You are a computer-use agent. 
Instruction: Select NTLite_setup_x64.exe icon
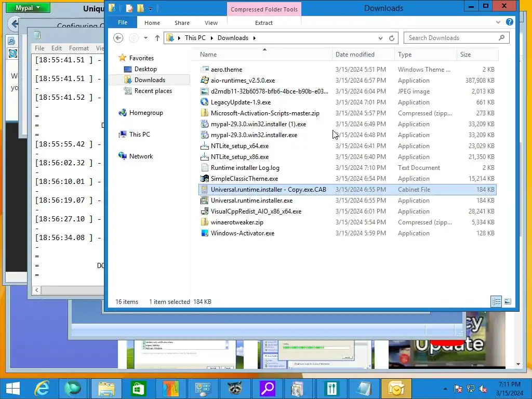click(205, 146)
